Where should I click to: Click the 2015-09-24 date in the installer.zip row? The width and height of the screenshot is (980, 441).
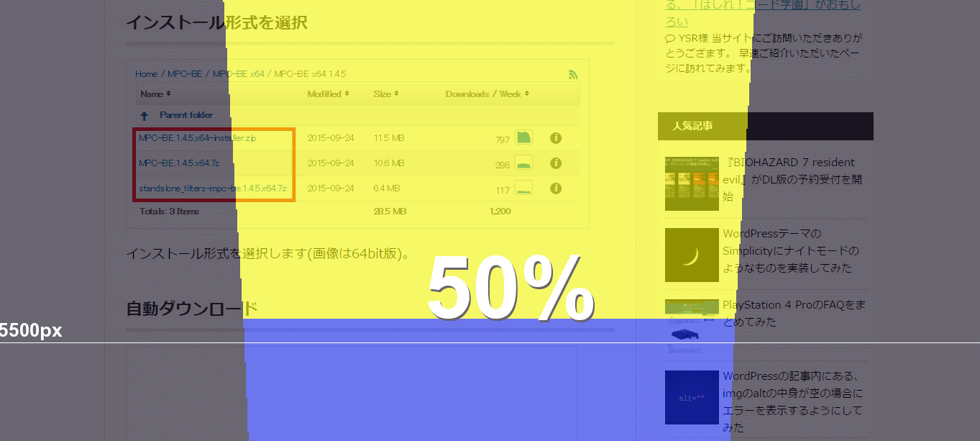click(331, 137)
